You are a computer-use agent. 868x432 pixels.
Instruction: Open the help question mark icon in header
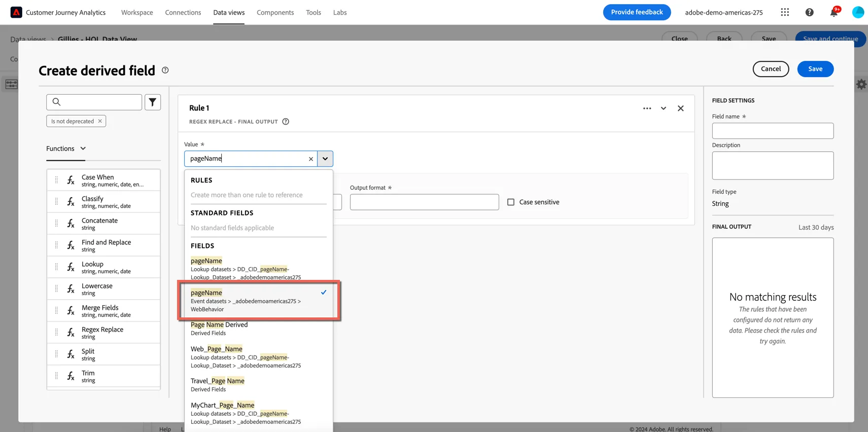coord(809,12)
